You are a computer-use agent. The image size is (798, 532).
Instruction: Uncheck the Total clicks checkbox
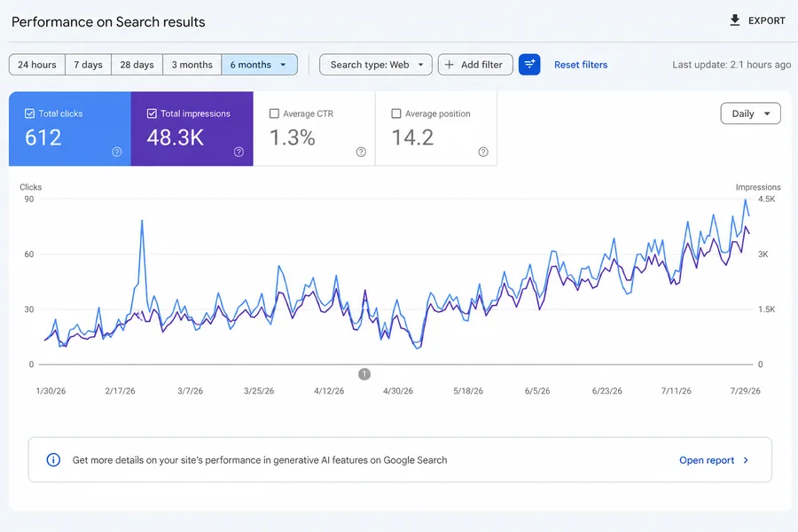pos(29,113)
